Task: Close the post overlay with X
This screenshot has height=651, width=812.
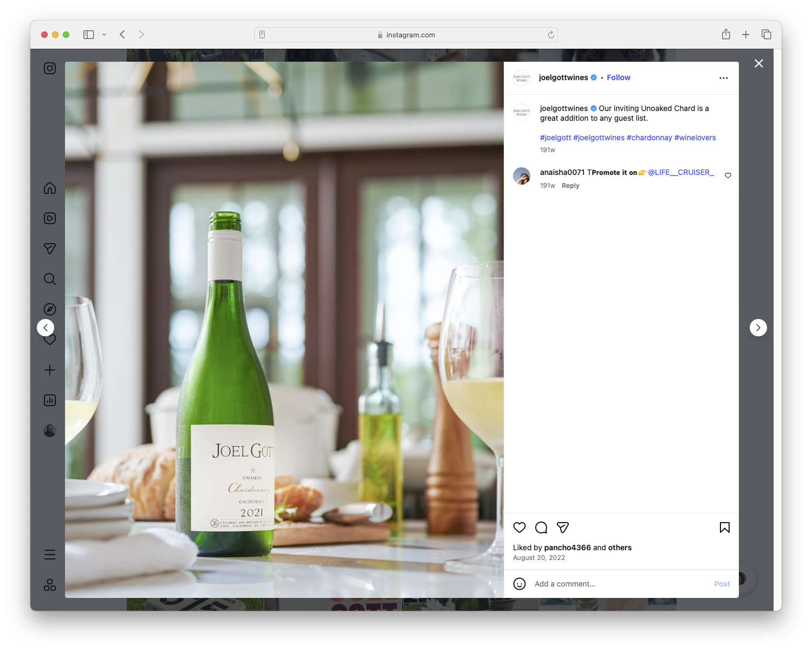Action: [x=759, y=63]
